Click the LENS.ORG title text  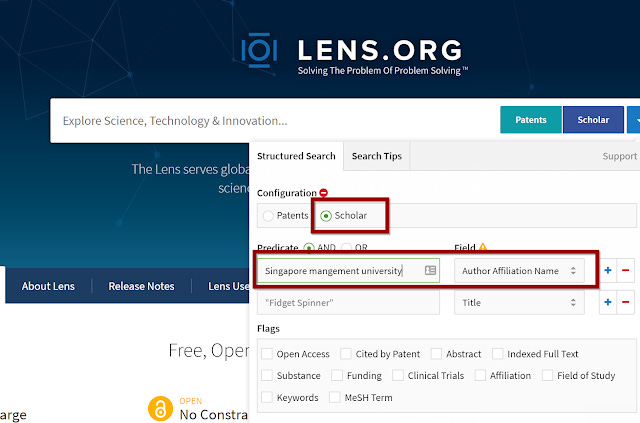(380, 50)
